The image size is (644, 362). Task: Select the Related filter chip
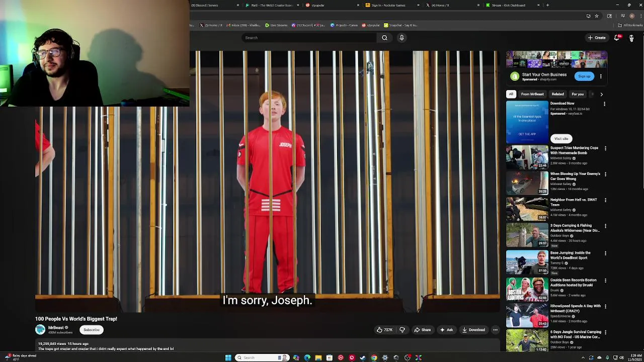pyautogui.click(x=557, y=94)
